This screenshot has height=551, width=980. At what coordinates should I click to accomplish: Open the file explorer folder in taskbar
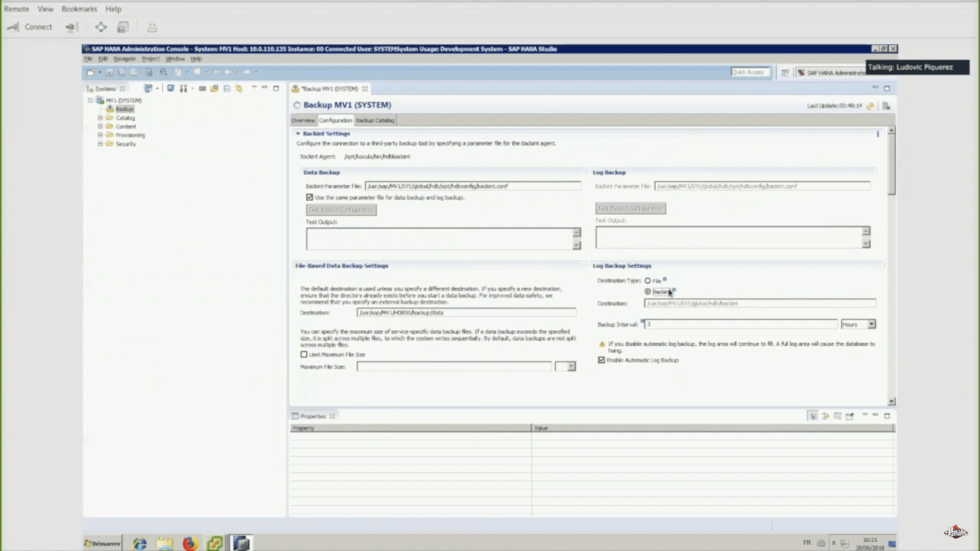pyautogui.click(x=164, y=543)
